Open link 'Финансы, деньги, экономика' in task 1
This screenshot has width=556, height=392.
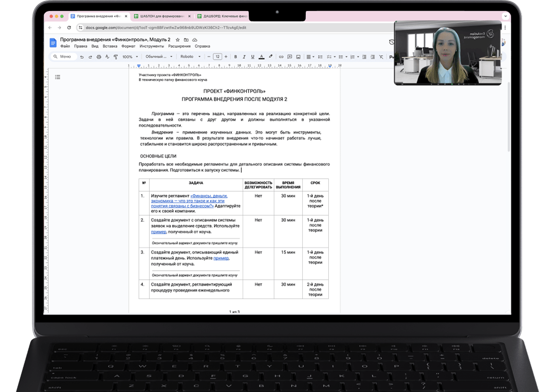189,201
